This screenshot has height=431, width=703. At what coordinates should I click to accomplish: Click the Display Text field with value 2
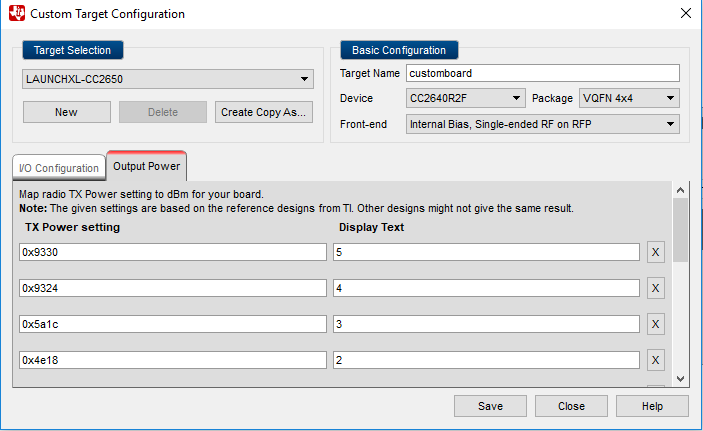486,360
